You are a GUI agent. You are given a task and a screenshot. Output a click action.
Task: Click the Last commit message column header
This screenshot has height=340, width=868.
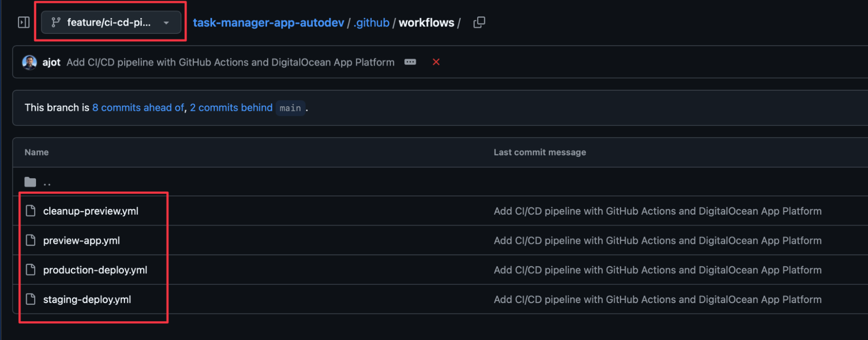pos(540,152)
